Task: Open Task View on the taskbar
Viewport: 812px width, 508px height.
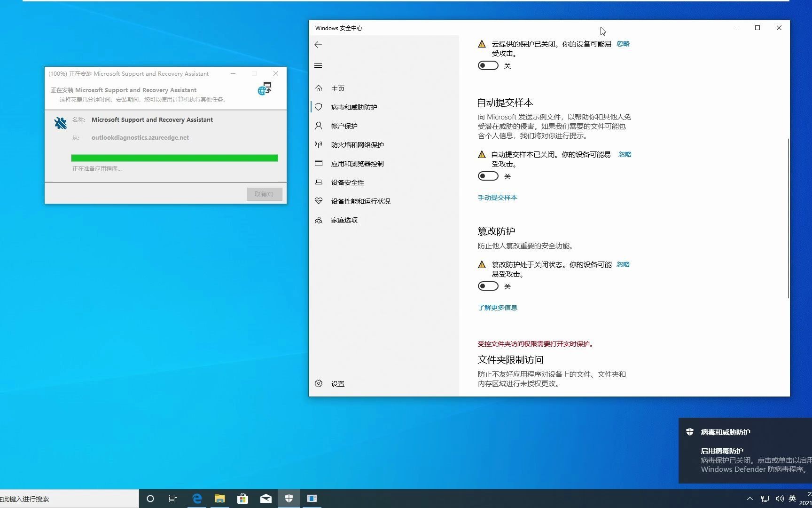Action: tap(173, 499)
